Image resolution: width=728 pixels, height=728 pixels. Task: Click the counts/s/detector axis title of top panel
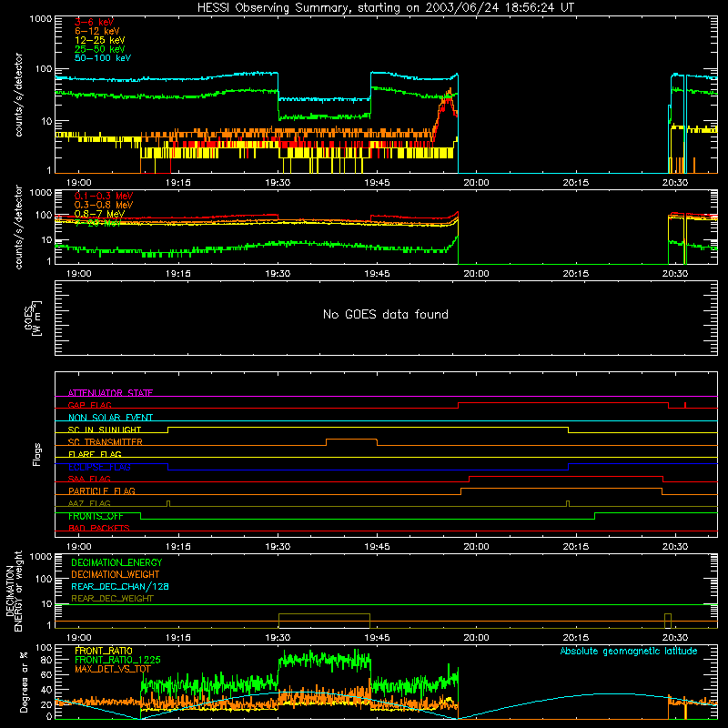click(x=18, y=95)
